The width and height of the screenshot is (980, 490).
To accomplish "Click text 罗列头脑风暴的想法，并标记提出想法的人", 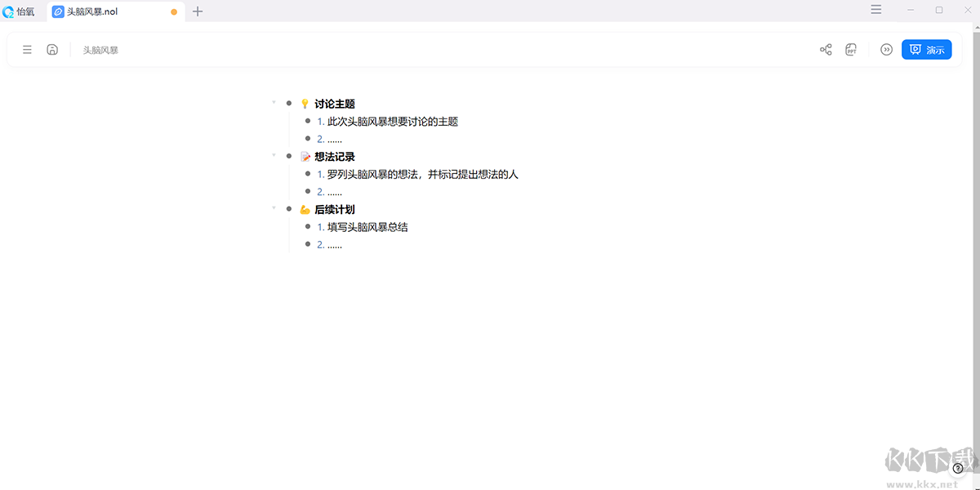I will 423,174.
